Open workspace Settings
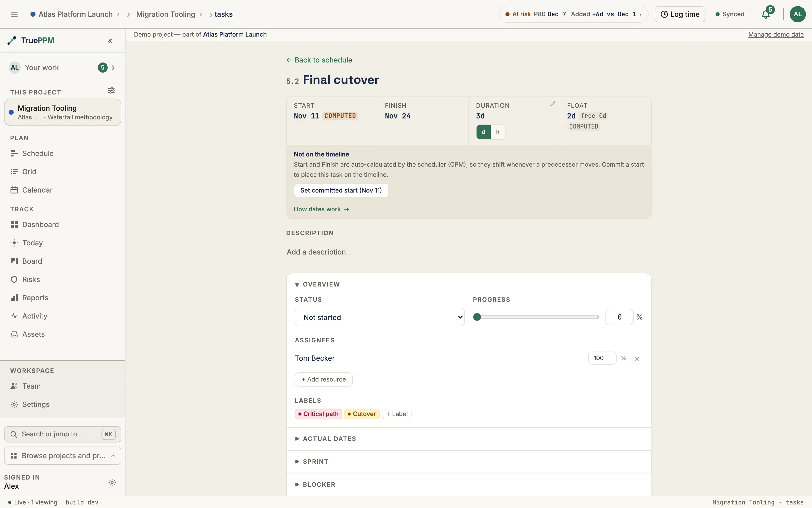Screen dimensions: 812x508 point(63,405)
